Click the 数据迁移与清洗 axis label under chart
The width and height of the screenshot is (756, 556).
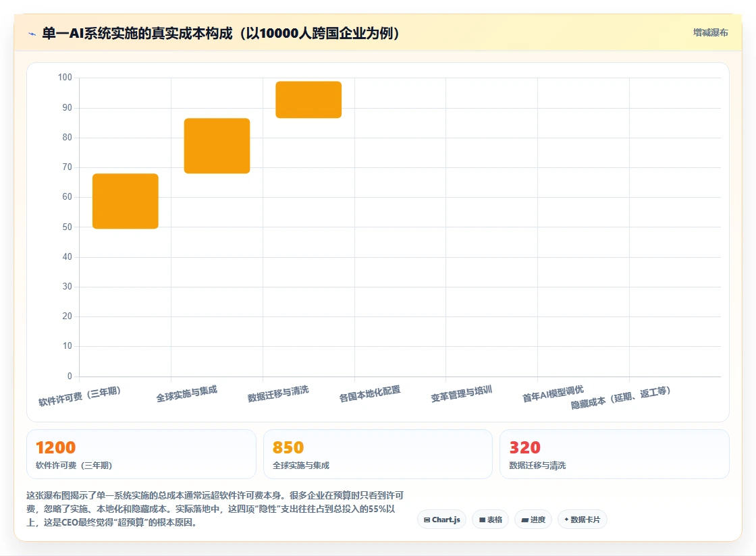pos(278,393)
